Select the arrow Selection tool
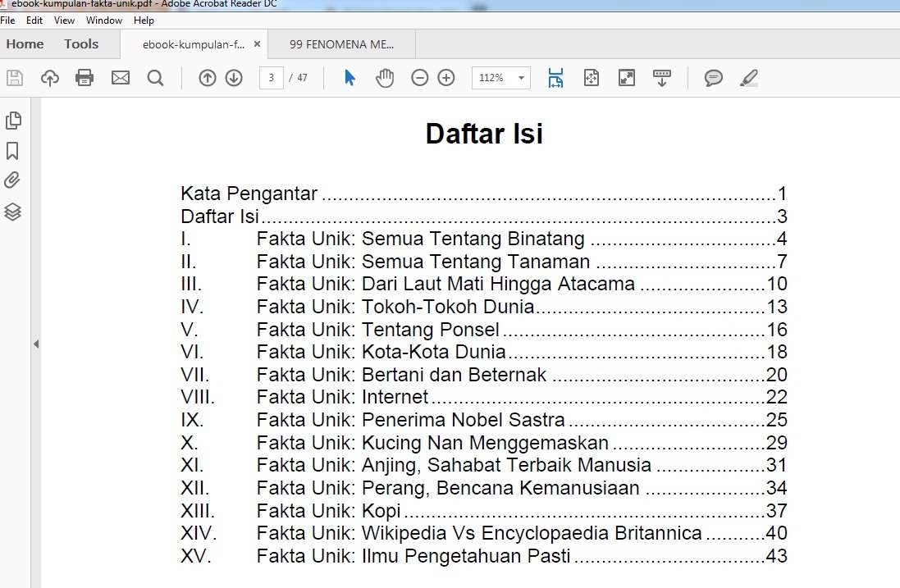Screen dimensions: 900x588 tap(349, 77)
